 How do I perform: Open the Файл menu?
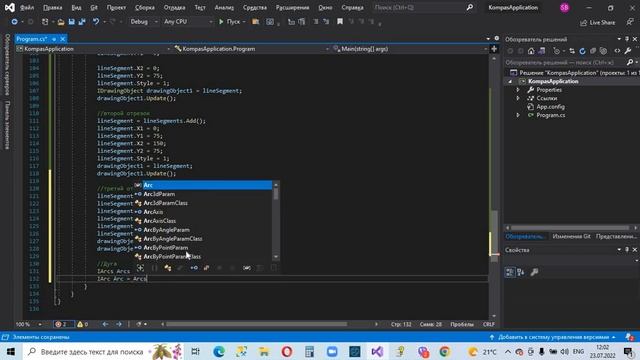coord(27,8)
